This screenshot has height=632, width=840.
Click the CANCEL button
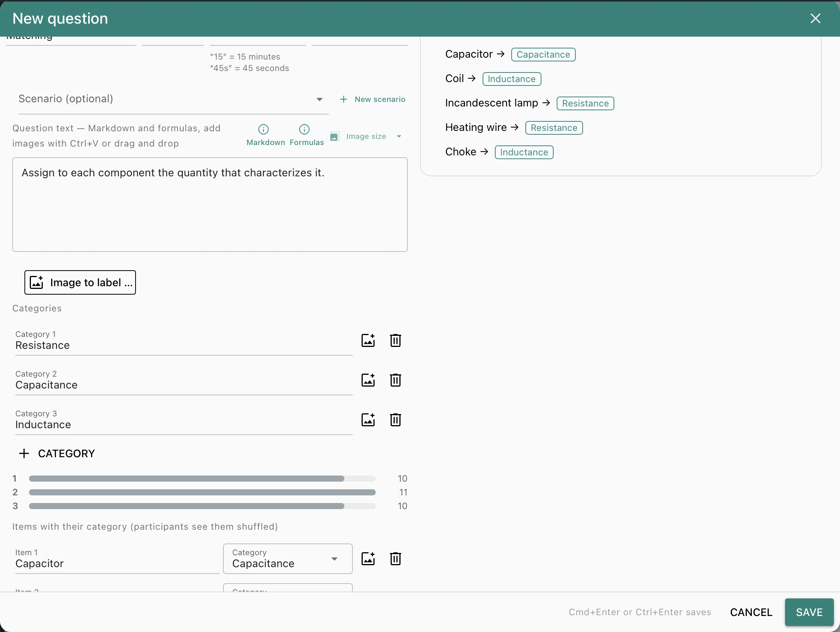click(x=751, y=612)
